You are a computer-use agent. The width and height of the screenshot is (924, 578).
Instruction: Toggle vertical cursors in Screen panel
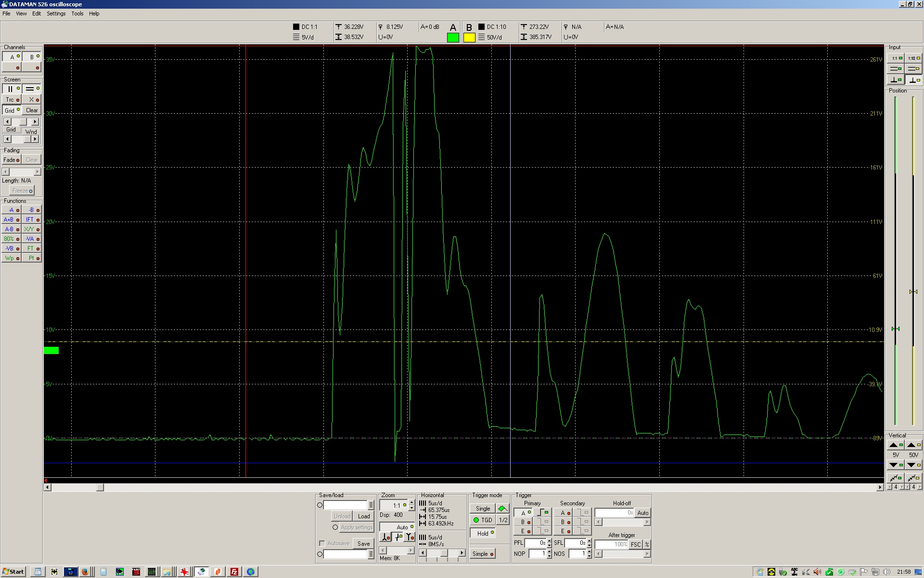(12, 89)
